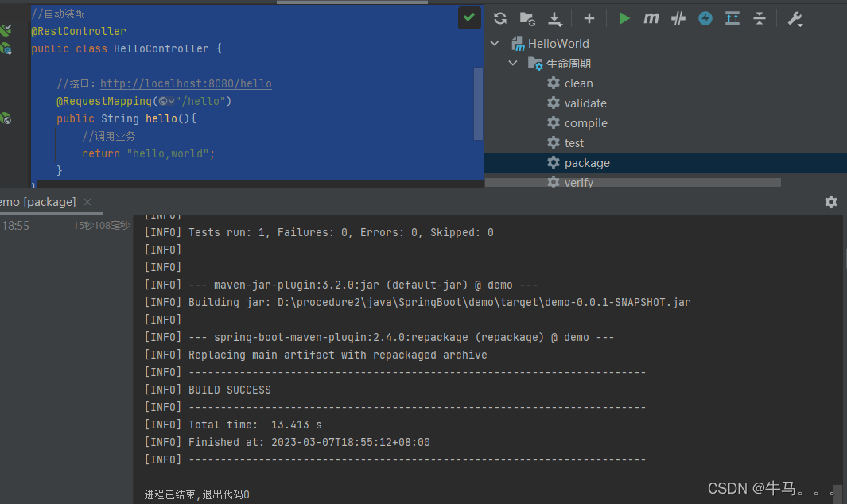Select the validate lifecycle goal
Image resolution: width=847 pixels, height=504 pixels.
585,103
